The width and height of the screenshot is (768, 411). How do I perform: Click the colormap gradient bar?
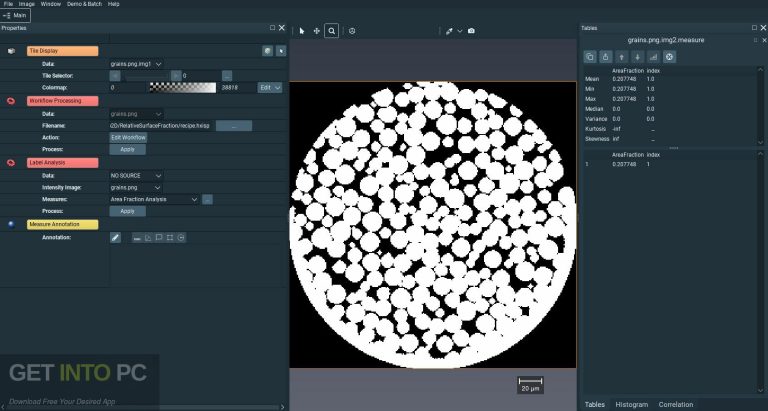coord(181,88)
